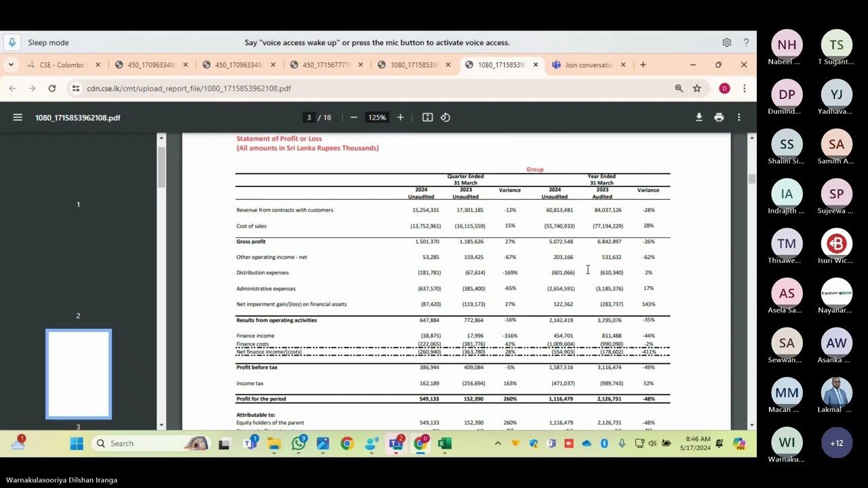Image resolution: width=868 pixels, height=488 pixels.
Task: Zoom in on the PDF document
Action: pyautogui.click(x=400, y=117)
